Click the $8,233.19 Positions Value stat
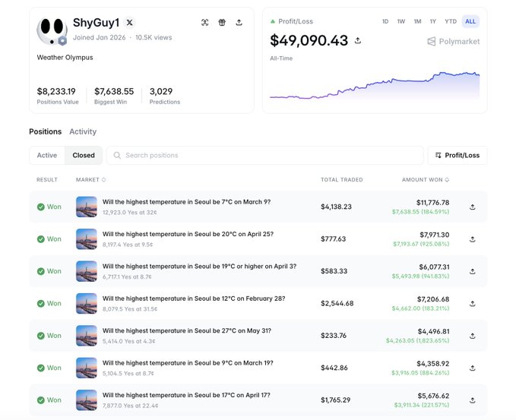The image size is (516, 420). click(x=58, y=96)
